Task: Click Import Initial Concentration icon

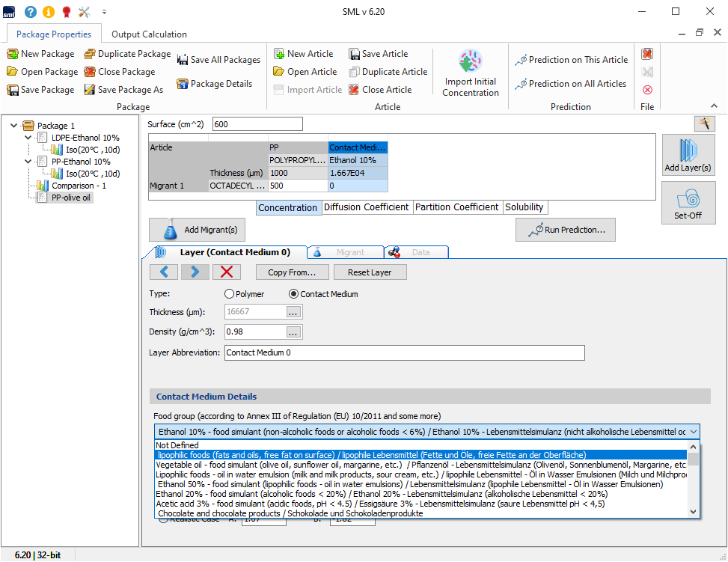Action: pyautogui.click(x=470, y=62)
